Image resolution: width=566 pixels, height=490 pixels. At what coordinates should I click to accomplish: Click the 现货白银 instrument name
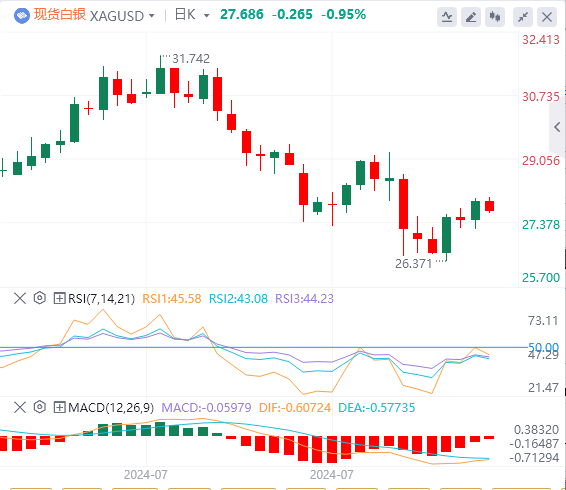tap(60, 15)
